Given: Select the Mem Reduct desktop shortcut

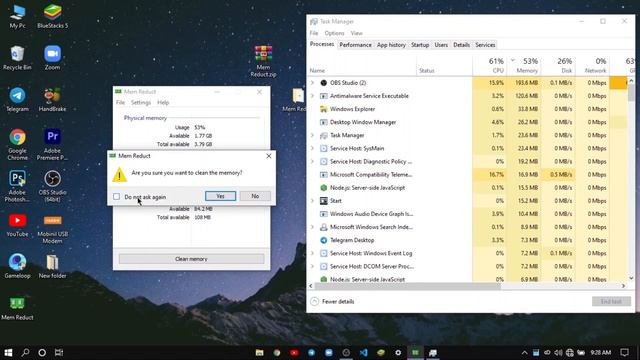Looking at the screenshot, I should pyautogui.click(x=17, y=308).
